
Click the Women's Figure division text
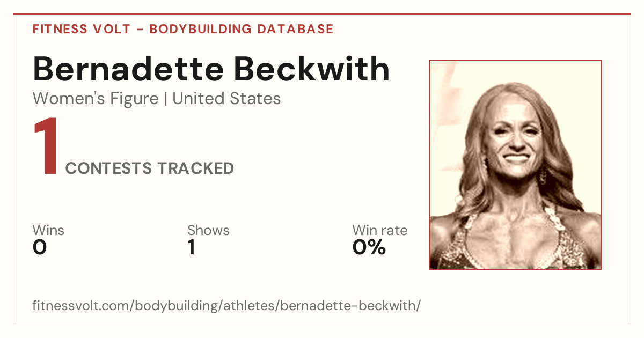[x=96, y=99]
